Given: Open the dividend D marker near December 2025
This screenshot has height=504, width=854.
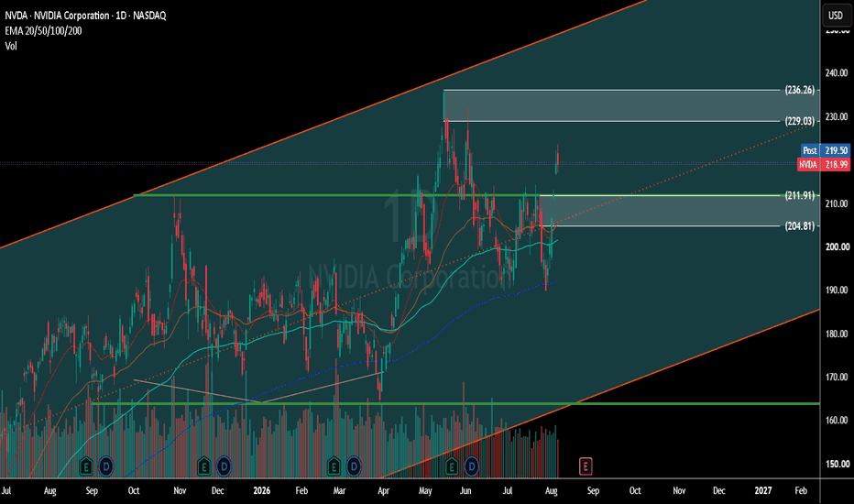Looking at the screenshot, I should pyautogui.click(x=224, y=466).
